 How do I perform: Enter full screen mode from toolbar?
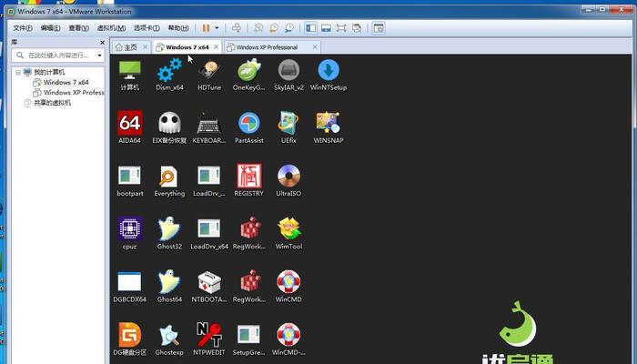click(341, 28)
